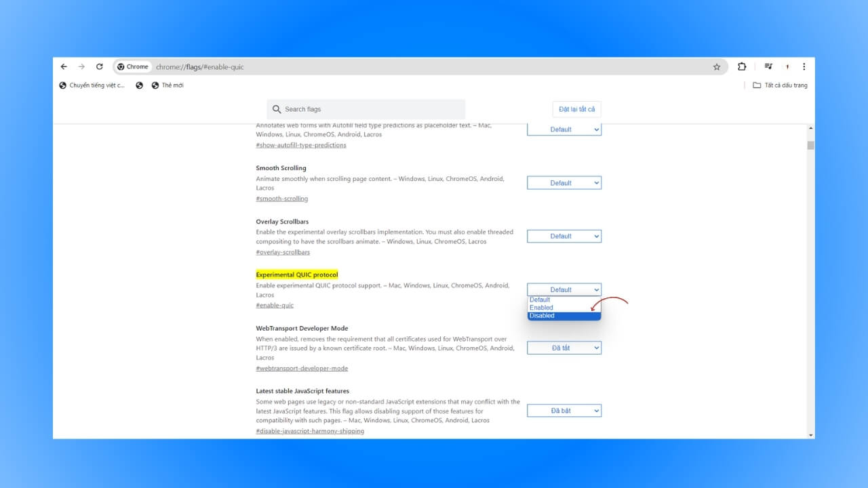Screen dimensions: 868x488
Task: Open the 'Thẻ mới' bookmark
Action: (x=167, y=85)
